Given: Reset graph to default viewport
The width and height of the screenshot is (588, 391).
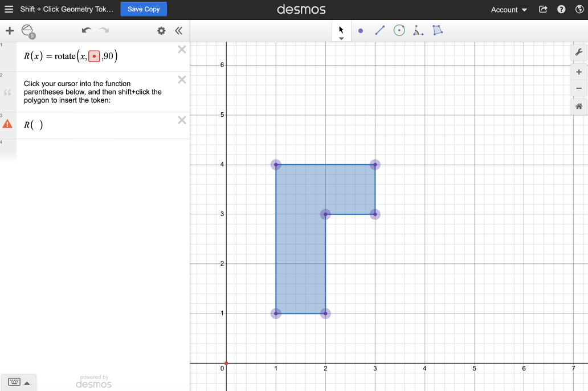Looking at the screenshot, I should tap(579, 107).
